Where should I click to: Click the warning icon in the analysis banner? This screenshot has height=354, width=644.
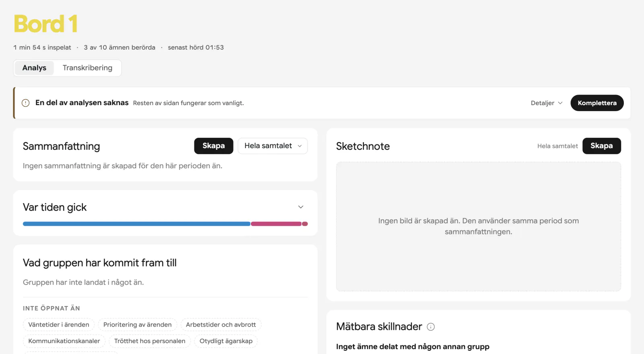point(25,103)
